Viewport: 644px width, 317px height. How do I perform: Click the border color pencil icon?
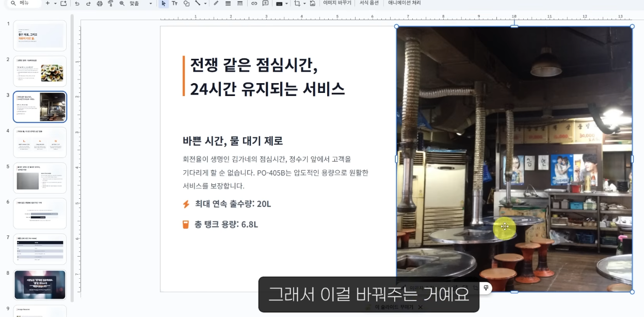click(216, 3)
